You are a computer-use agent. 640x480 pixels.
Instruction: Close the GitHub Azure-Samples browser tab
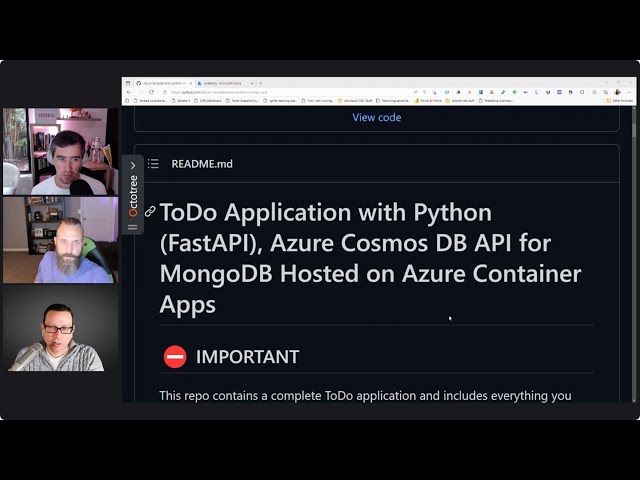[191, 83]
